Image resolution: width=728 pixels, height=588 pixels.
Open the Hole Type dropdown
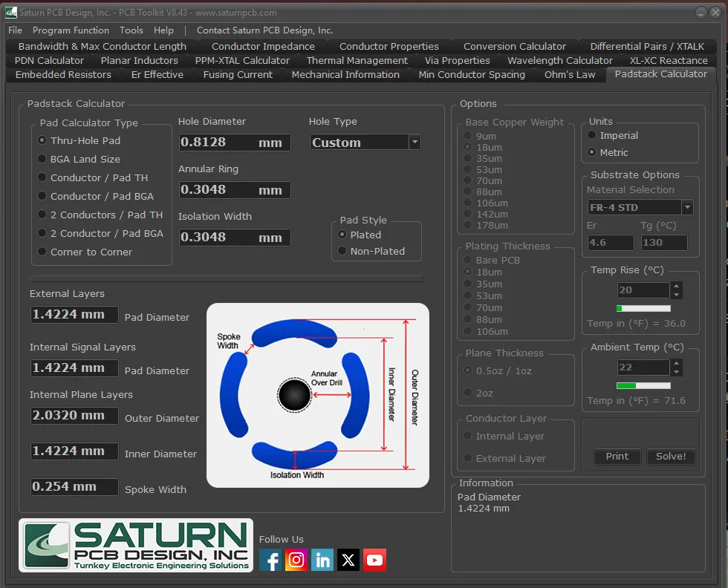click(415, 142)
